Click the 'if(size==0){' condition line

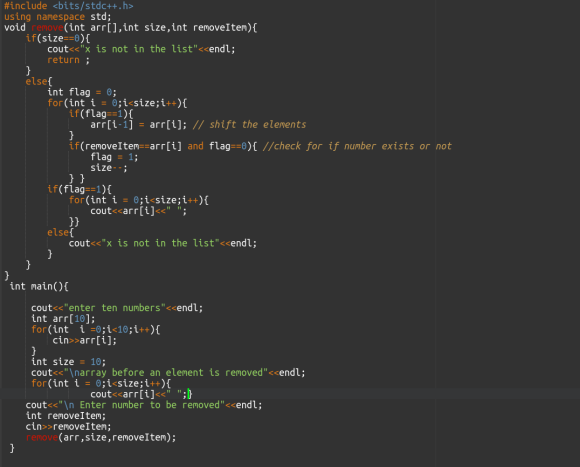(x=58, y=38)
